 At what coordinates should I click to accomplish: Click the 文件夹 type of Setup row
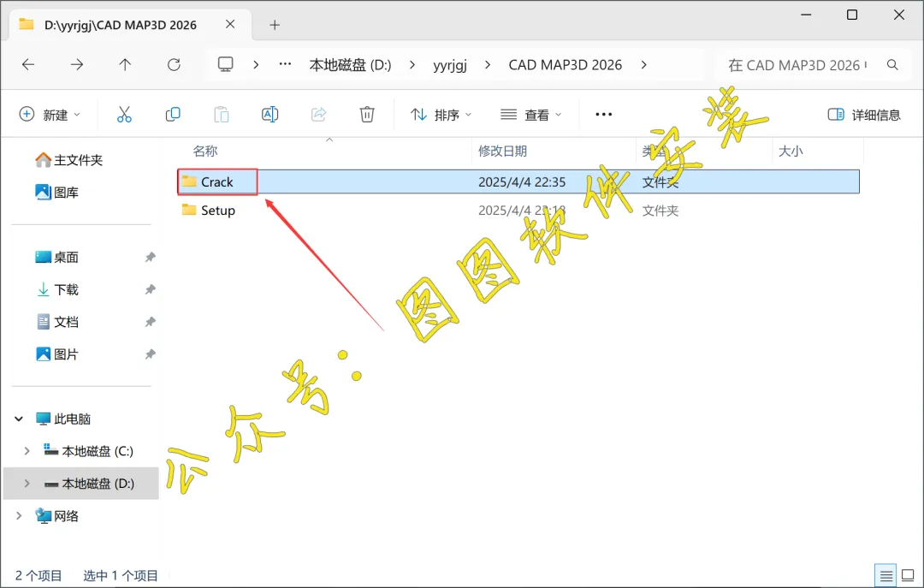(660, 211)
